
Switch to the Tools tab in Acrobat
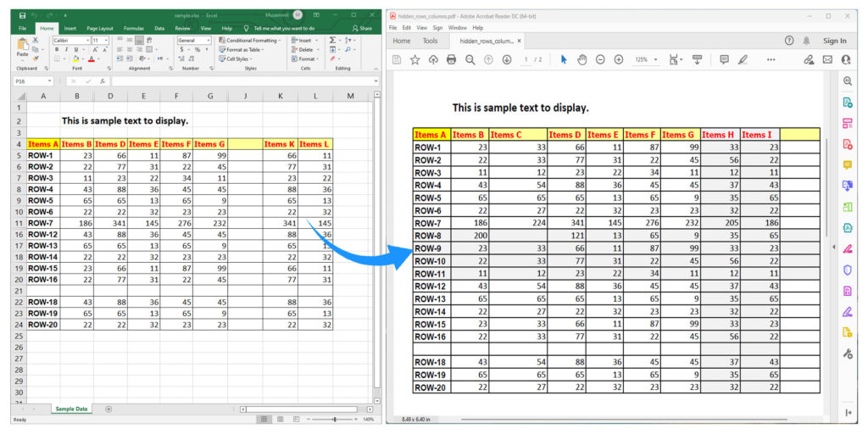[430, 41]
